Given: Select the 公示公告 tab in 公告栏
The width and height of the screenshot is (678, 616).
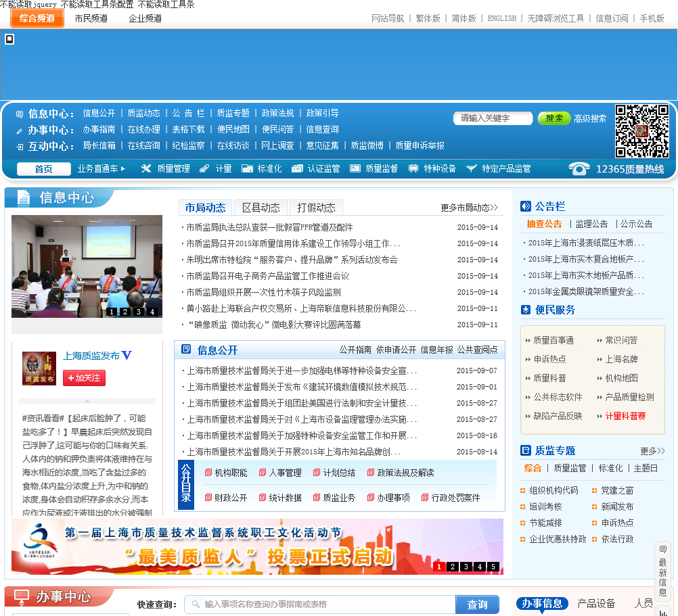Looking at the screenshot, I should tap(636, 224).
